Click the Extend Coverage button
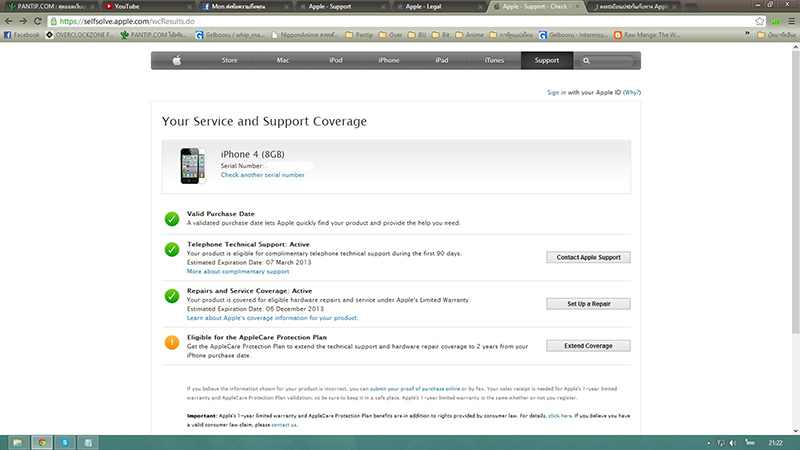 [588, 345]
